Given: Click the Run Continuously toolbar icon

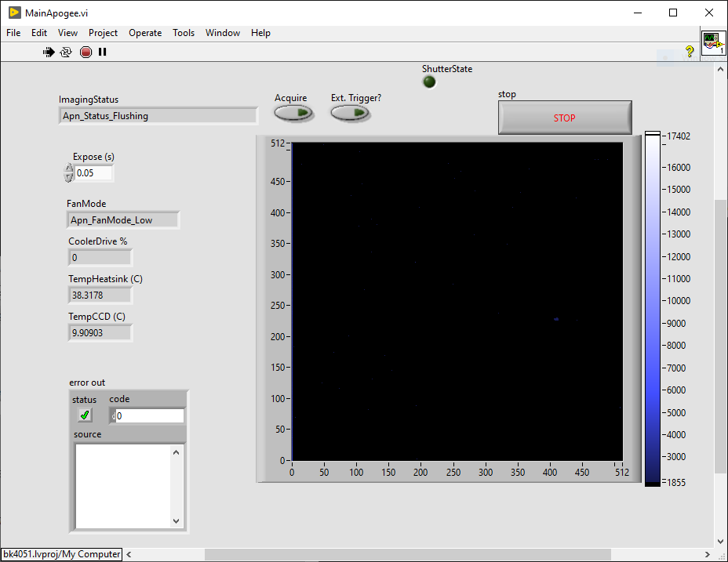Looking at the screenshot, I should tap(66, 52).
